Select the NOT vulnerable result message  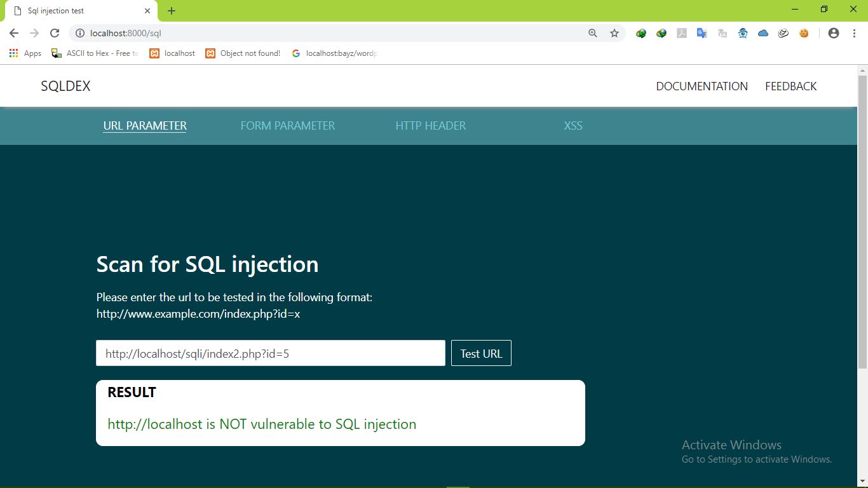(262, 424)
